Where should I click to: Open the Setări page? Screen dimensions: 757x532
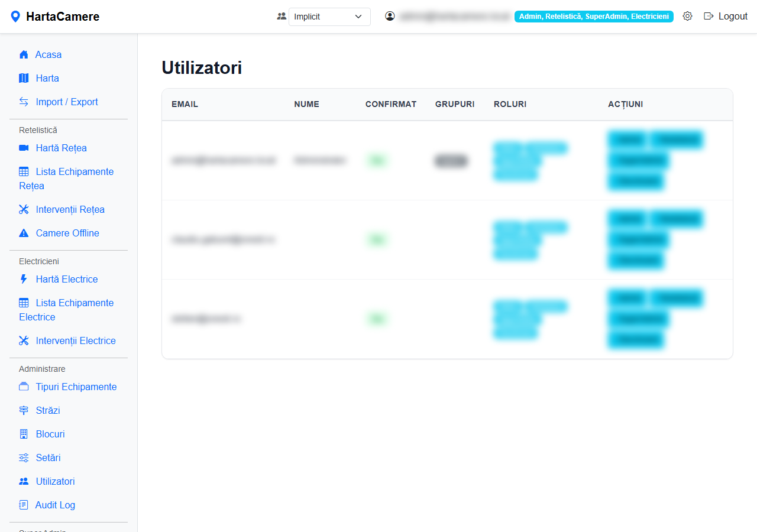click(x=48, y=458)
